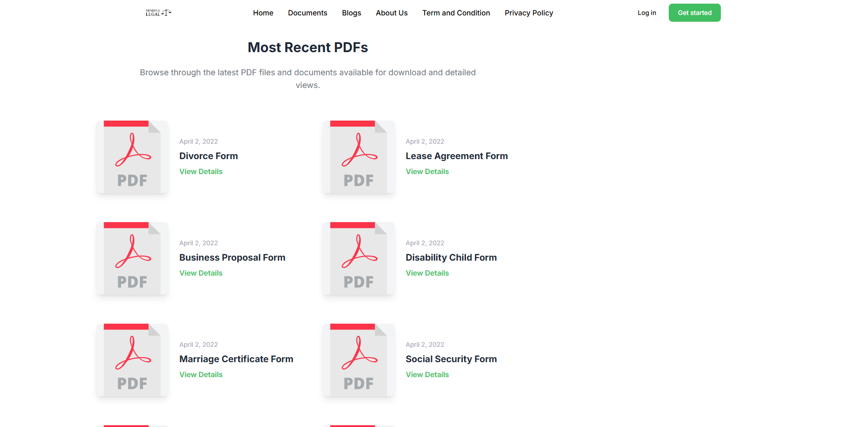View Details for Disability Child Form

pyautogui.click(x=427, y=273)
